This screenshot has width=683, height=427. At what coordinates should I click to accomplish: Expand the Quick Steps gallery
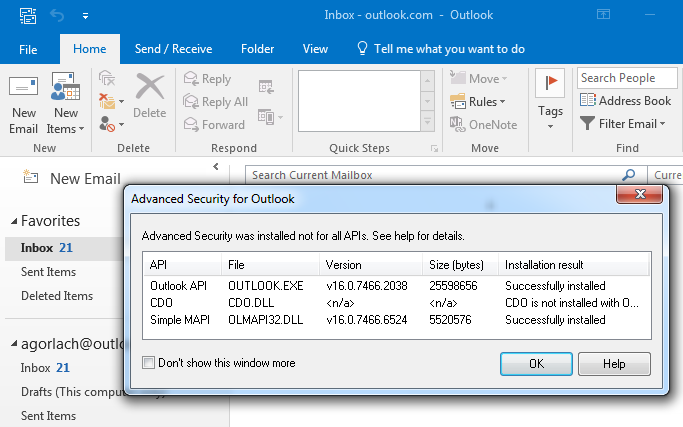[428, 122]
